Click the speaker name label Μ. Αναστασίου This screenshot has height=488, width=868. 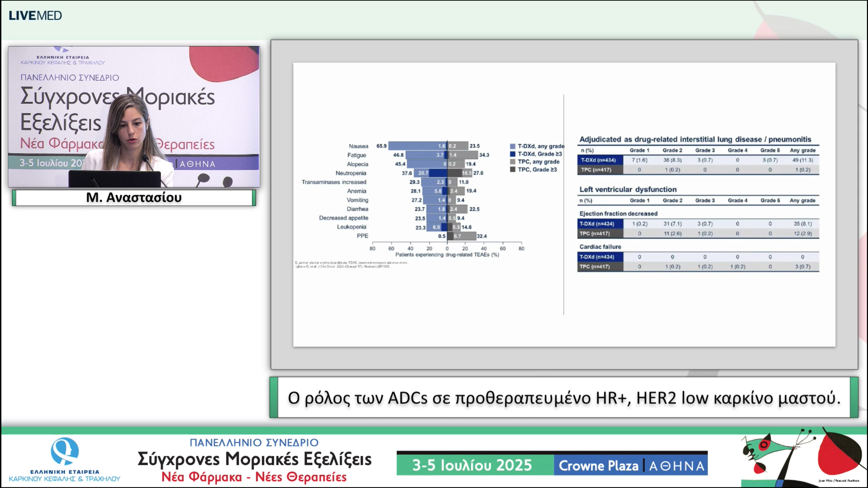(134, 198)
